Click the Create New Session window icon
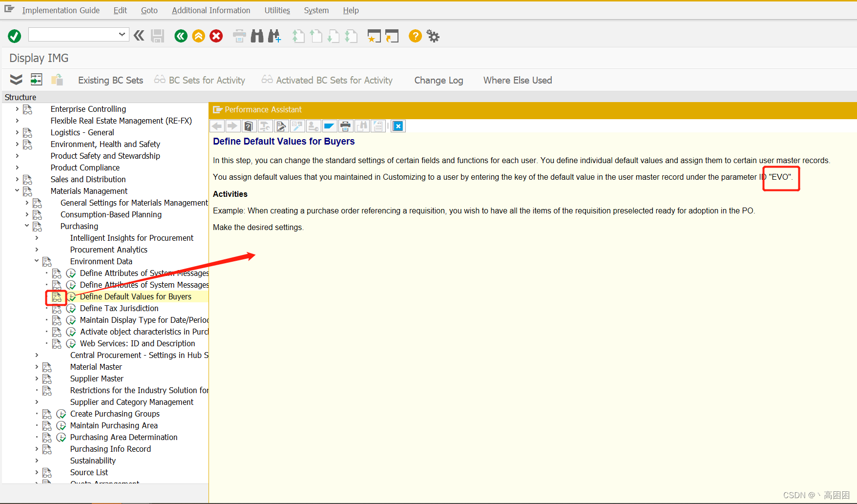This screenshot has height=504, width=857. point(374,36)
